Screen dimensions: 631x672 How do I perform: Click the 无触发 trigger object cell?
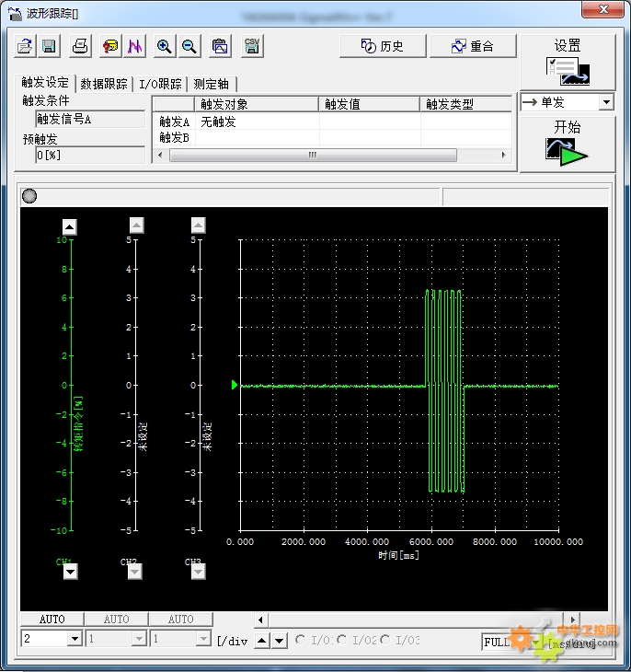point(257,122)
